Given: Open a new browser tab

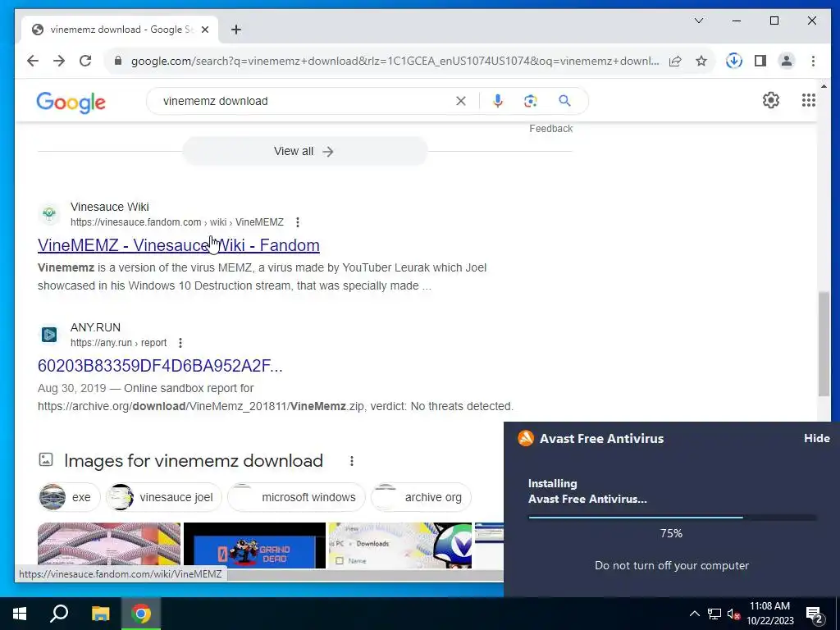Looking at the screenshot, I should 236,30.
